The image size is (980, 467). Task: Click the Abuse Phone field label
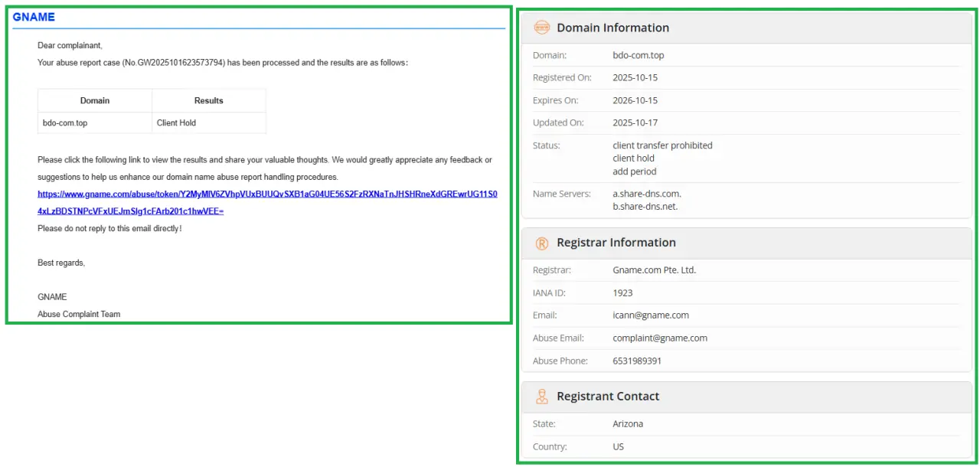click(x=560, y=361)
